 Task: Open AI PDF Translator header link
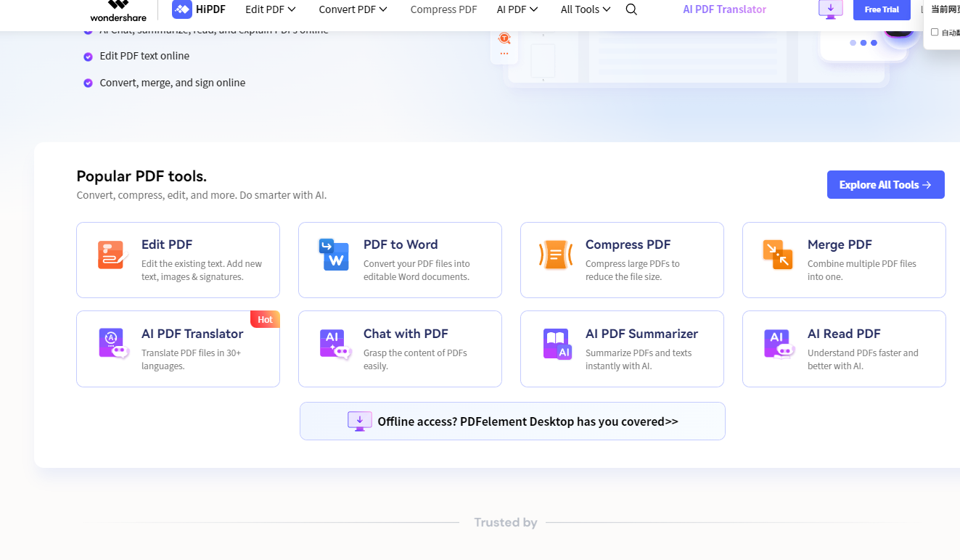coord(724,9)
